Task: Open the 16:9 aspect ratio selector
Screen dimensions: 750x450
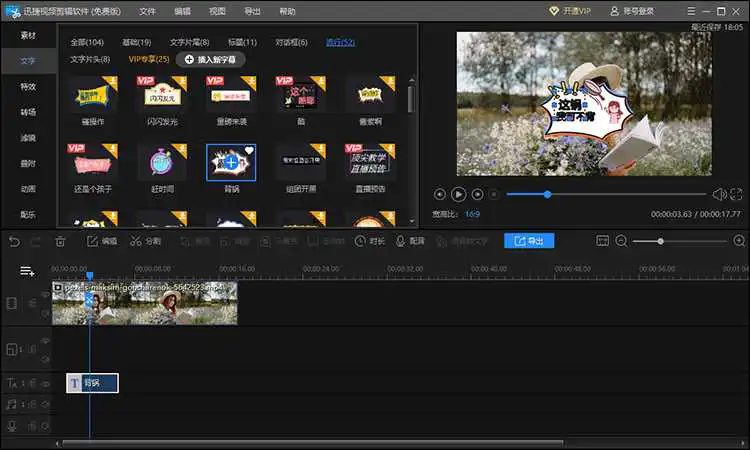Action: (x=472, y=214)
